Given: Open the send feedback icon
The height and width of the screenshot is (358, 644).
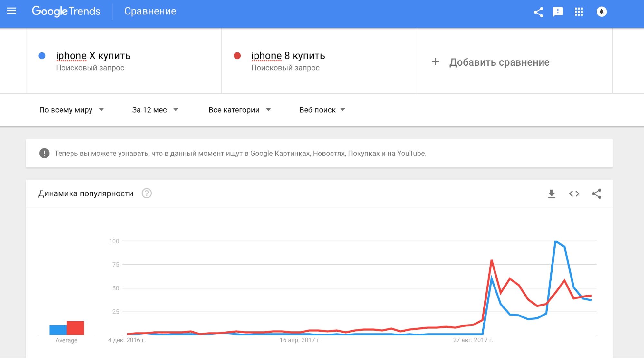Looking at the screenshot, I should point(558,12).
